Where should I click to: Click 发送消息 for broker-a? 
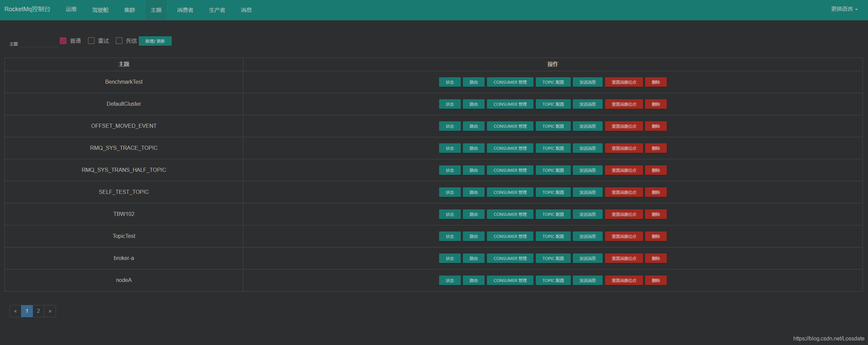click(588, 258)
